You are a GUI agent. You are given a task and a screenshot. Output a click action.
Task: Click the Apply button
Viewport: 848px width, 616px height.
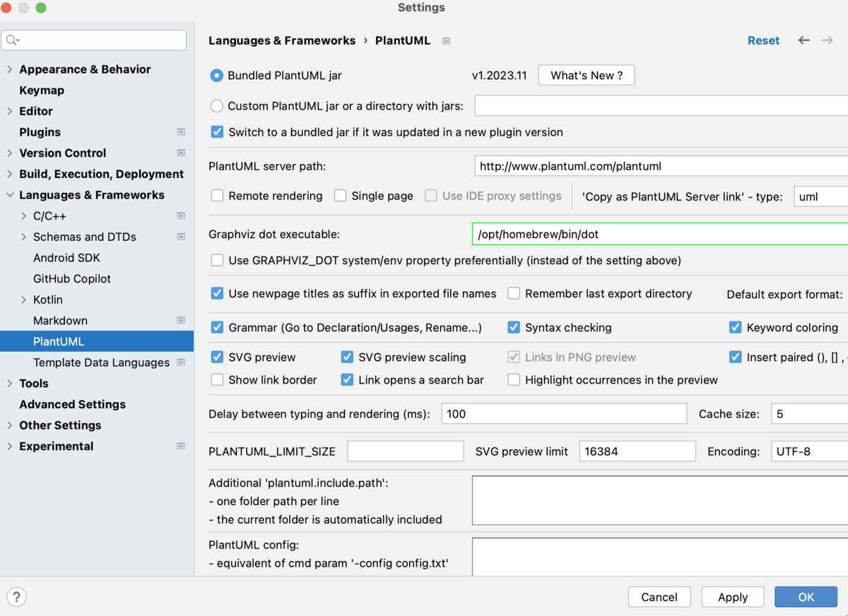tap(733, 597)
